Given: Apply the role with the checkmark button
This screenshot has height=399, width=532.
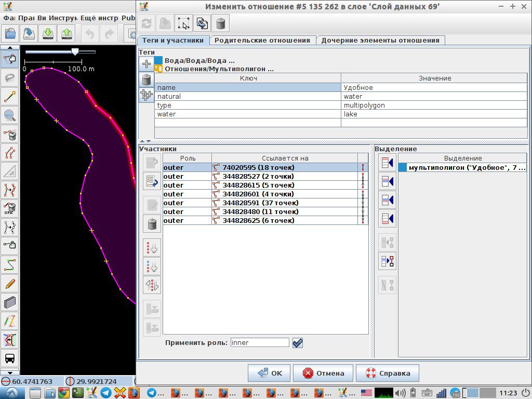Looking at the screenshot, I should click(x=298, y=343).
